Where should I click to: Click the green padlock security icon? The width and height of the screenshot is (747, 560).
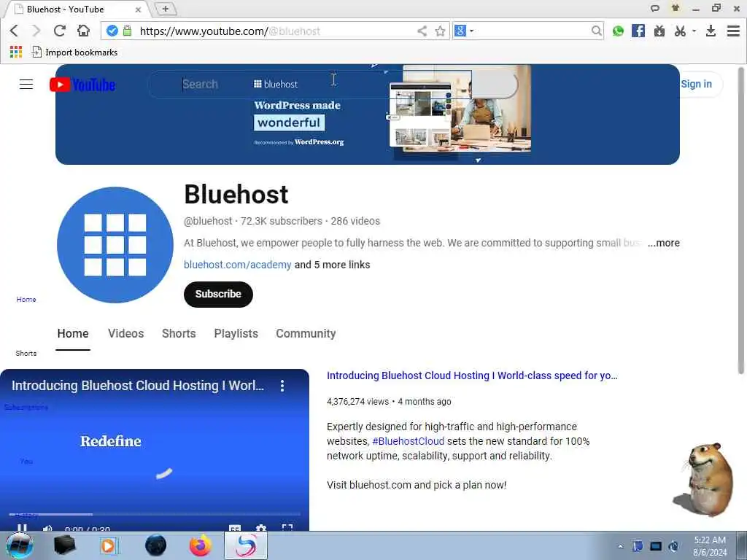point(127,31)
